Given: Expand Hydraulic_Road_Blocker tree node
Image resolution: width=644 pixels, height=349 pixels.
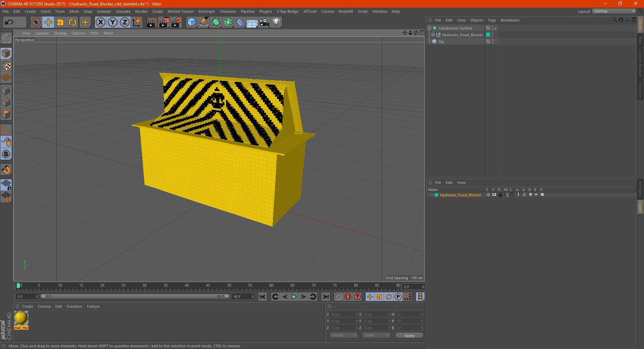Looking at the screenshot, I should [433, 35].
